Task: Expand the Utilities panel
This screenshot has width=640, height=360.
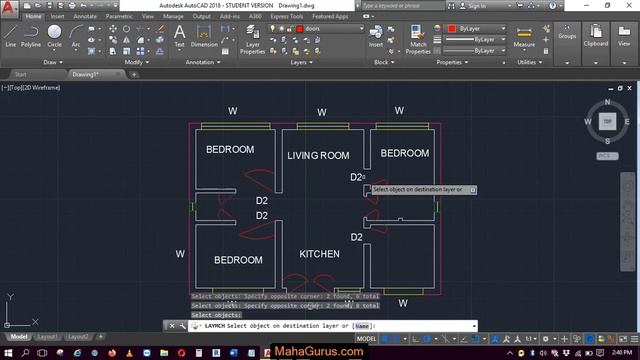Action: [530, 62]
